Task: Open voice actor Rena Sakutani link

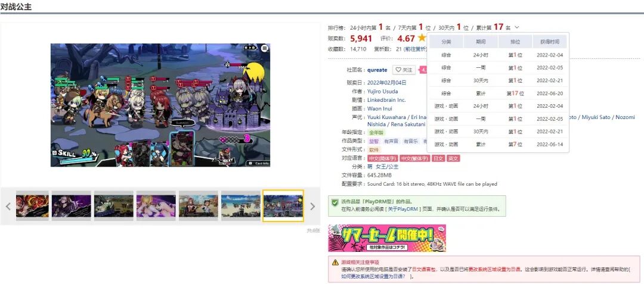Action: pos(407,124)
